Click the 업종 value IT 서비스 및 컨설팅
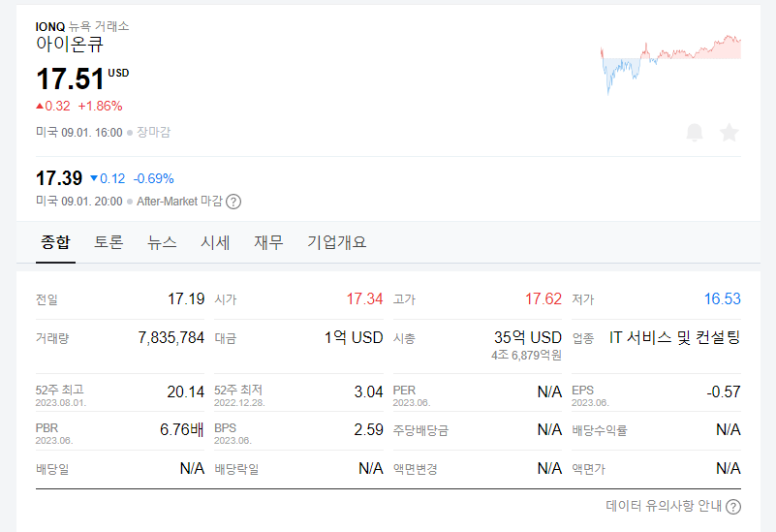The width and height of the screenshot is (776, 532). pyautogui.click(x=675, y=337)
